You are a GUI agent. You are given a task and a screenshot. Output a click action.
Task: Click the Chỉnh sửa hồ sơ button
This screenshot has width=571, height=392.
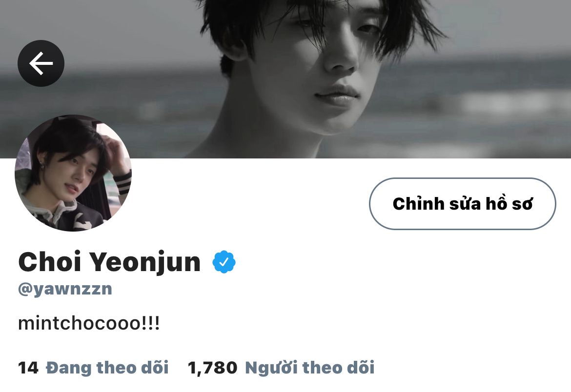[x=463, y=204]
